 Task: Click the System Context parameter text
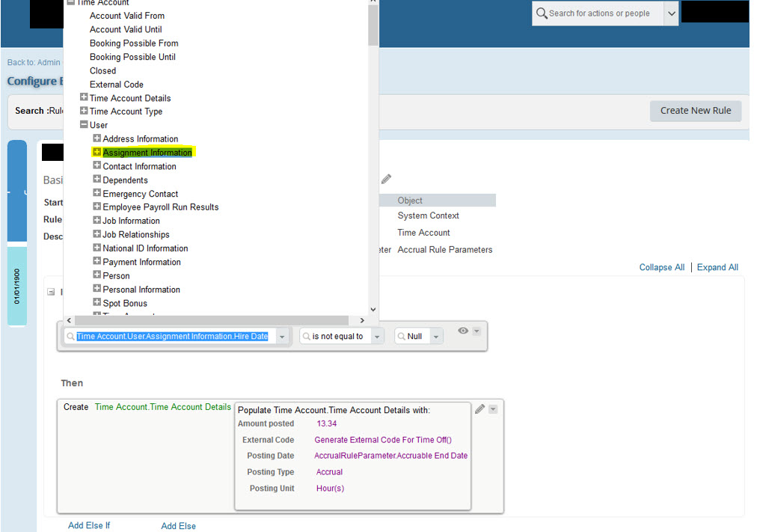tap(428, 215)
